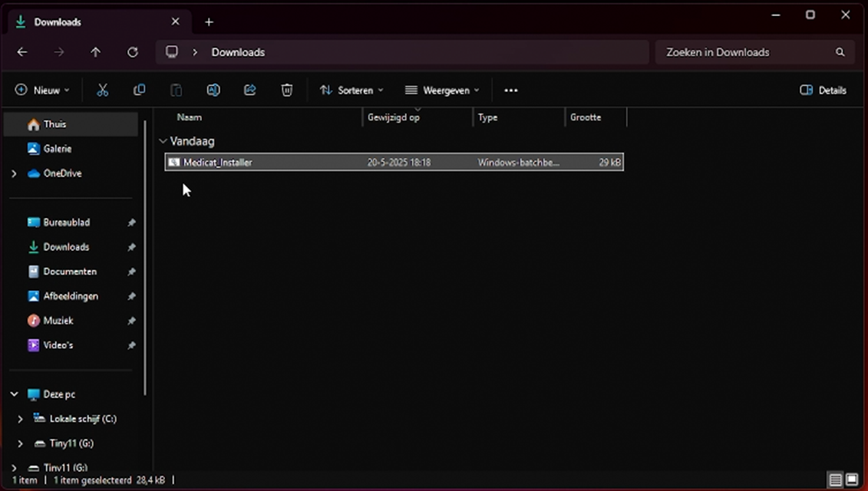This screenshot has height=491, width=868.
Task: Click the sidebar vertical scrollbar
Action: coord(145,258)
